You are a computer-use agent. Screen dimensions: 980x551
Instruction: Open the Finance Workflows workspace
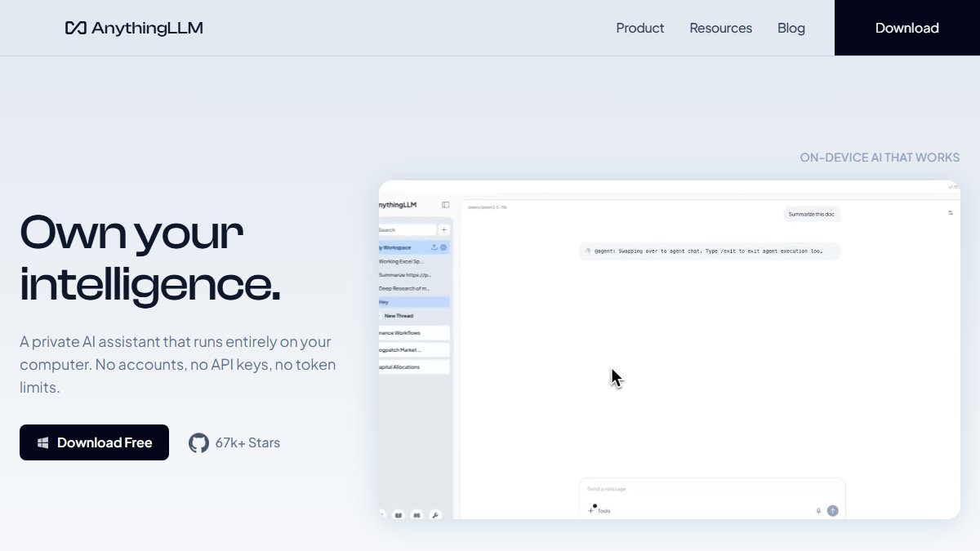pos(414,333)
